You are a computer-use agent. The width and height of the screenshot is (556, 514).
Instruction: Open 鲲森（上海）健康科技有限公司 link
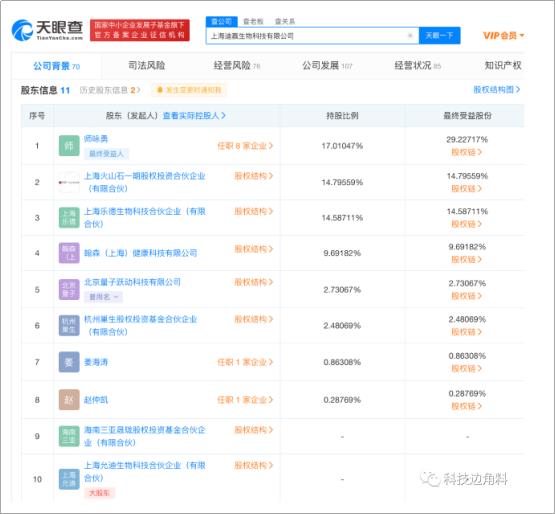[140, 253]
